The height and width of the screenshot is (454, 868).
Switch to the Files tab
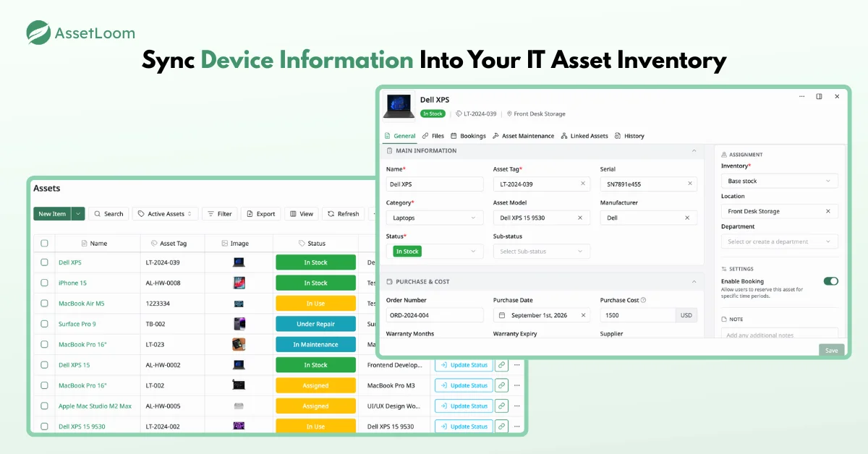coord(433,136)
